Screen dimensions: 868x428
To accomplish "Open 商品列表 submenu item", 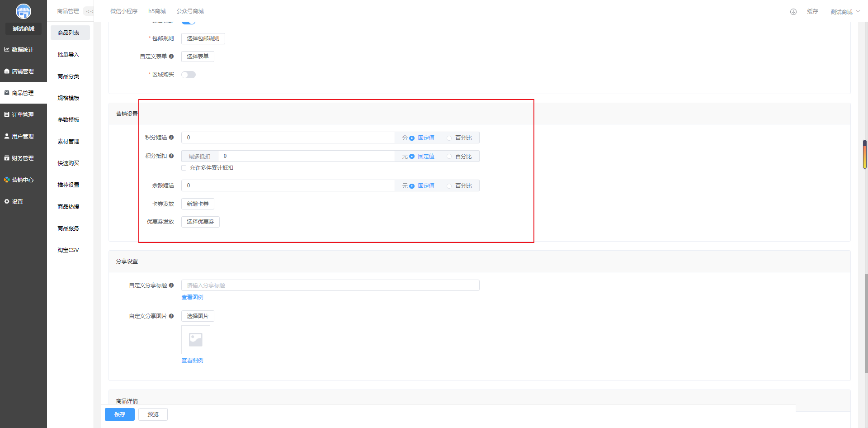I will coord(70,33).
